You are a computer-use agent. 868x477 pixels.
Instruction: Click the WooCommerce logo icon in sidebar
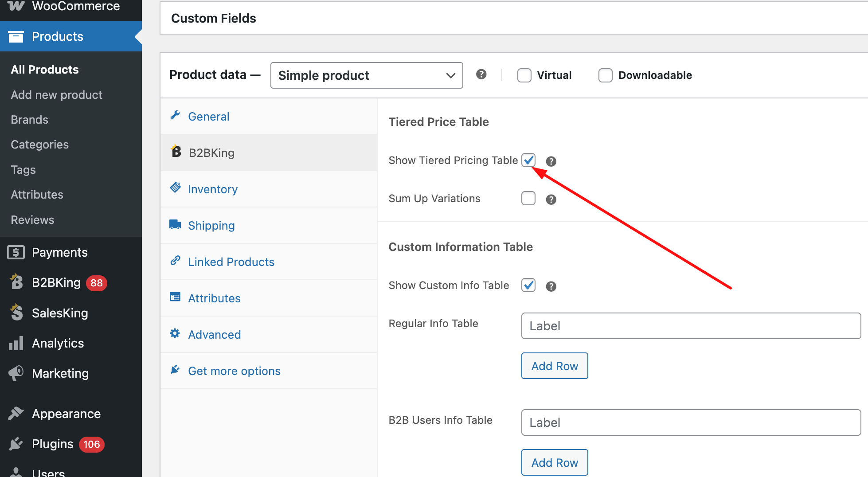coord(16,6)
